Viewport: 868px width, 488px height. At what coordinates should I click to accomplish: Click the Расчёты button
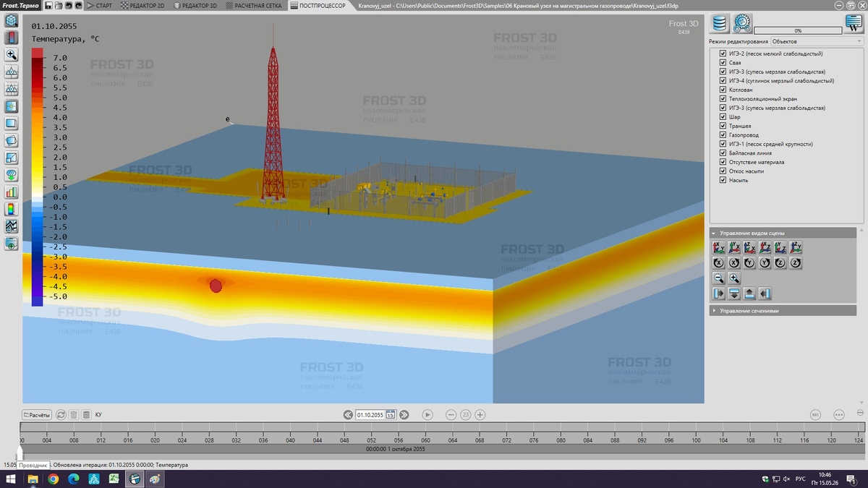(37, 415)
